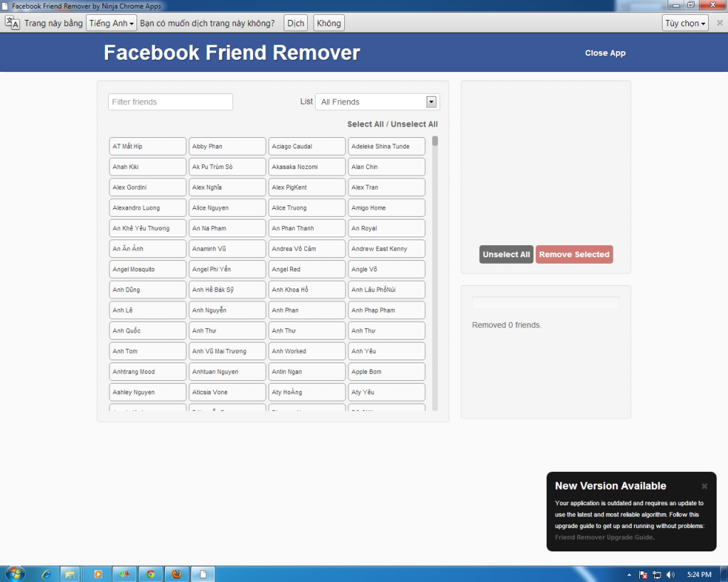Select friend Alexandro Luong
Screen dimensions: 728x582
pyautogui.click(x=148, y=208)
